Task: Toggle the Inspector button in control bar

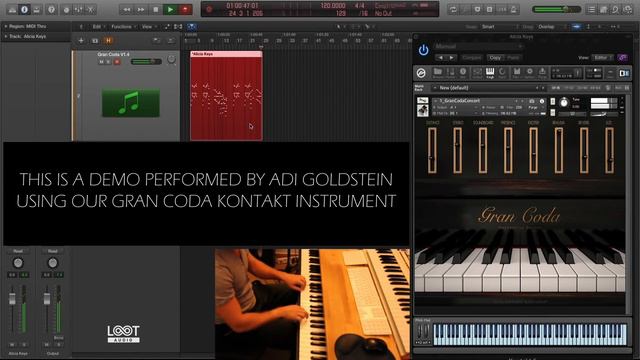Action: (x=24, y=9)
